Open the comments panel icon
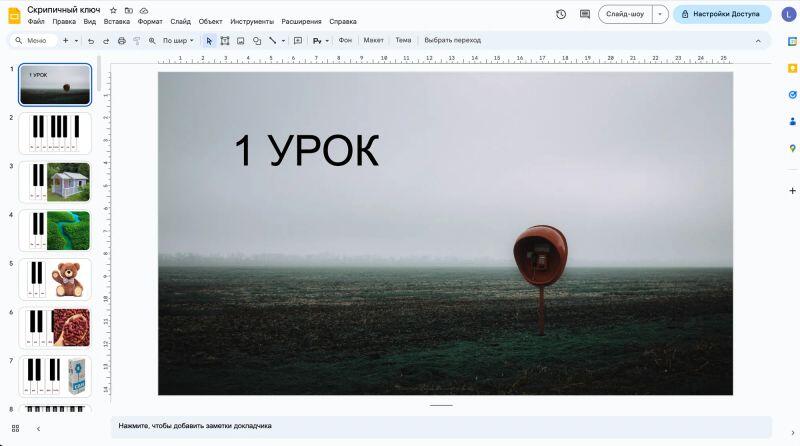800x446 pixels. point(582,14)
